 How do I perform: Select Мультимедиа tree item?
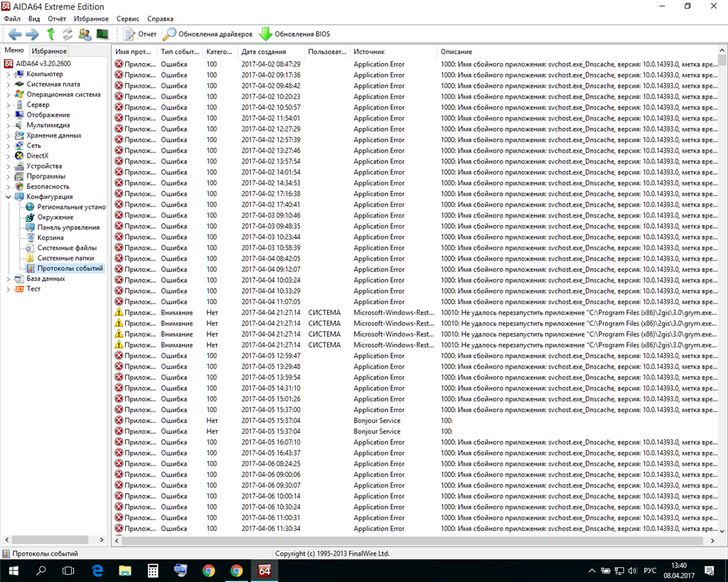[48, 125]
